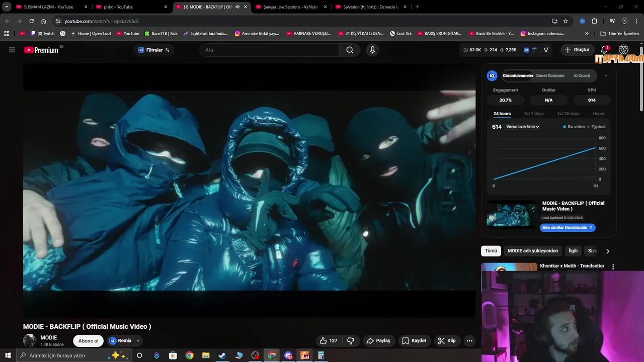
Task: Click the Windows taskbar search box
Action: (x=73, y=355)
